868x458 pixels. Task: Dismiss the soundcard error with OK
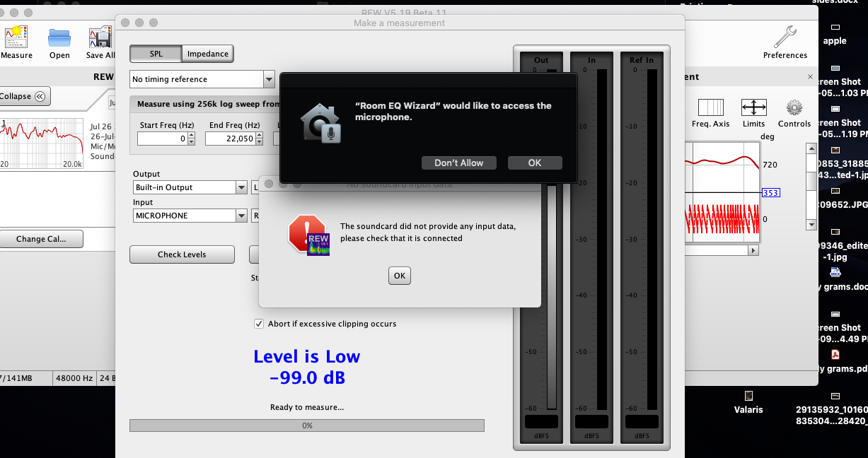coord(400,276)
